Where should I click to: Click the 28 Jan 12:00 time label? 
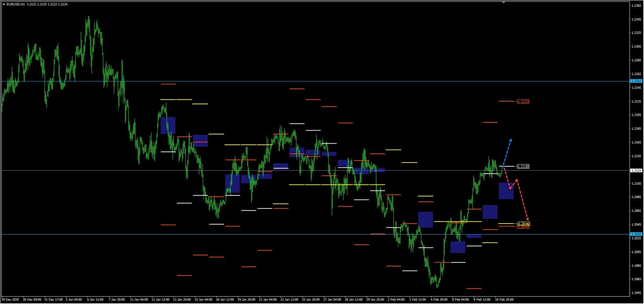tap(354, 300)
